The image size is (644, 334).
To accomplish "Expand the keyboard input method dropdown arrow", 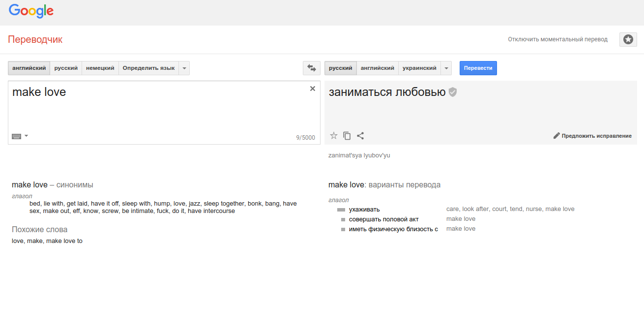I will point(26,136).
